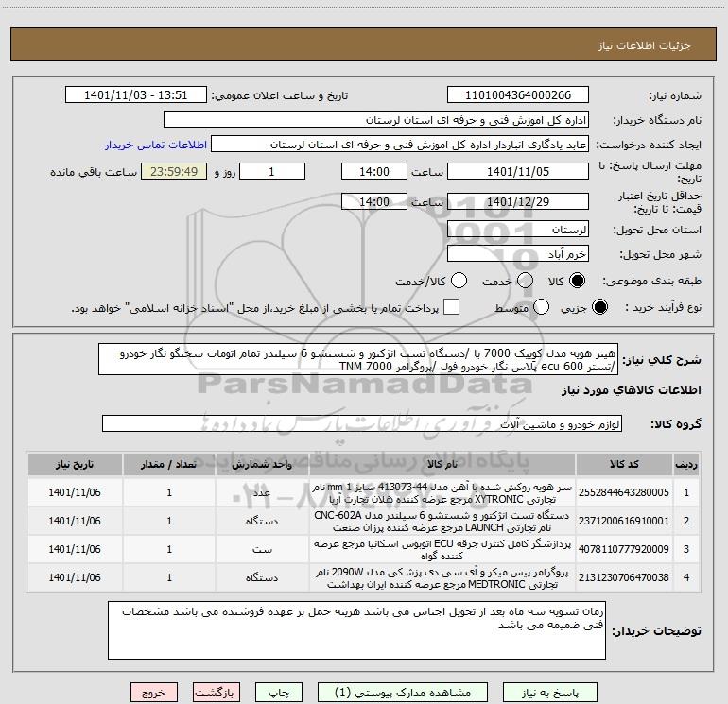The height and width of the screenshot is (704, 728).
Task: Click the response deadline time 14:00 field
Action: click(374, 171)
